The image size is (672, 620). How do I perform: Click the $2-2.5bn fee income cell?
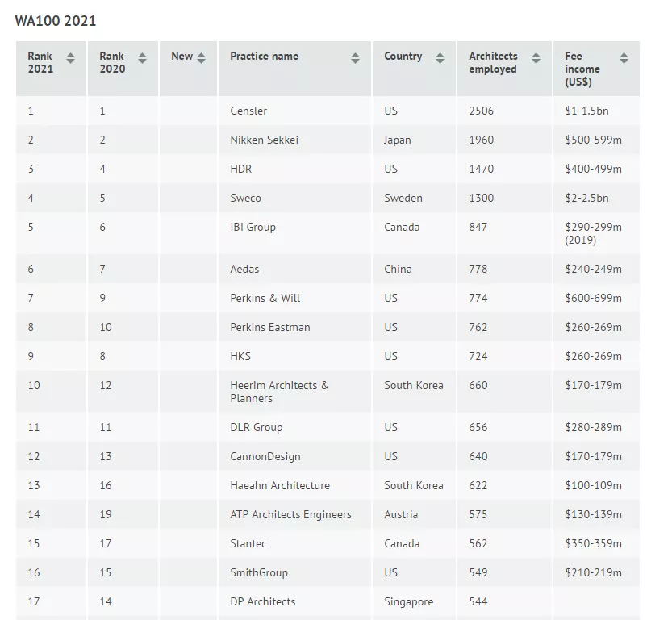pyautogui.click(x=596, y=198)
